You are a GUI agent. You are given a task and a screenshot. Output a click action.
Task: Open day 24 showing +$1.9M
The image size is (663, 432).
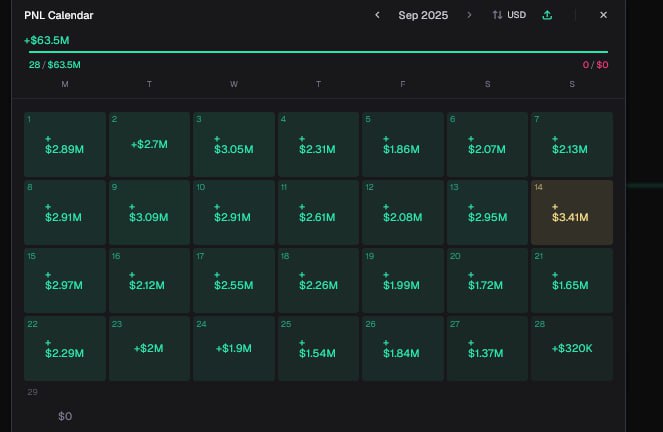(x=234, y=349)
